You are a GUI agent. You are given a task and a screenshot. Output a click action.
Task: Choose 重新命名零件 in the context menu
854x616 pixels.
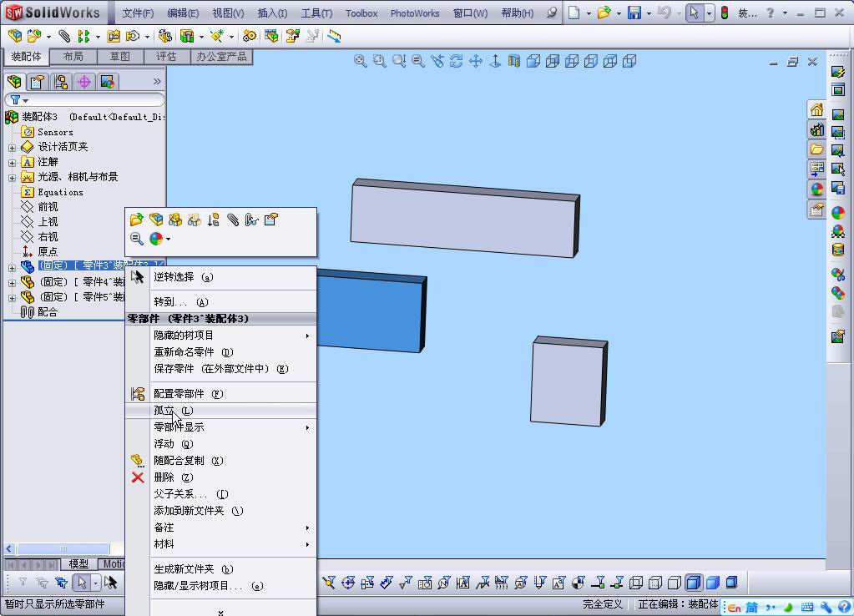coord(220,352)
